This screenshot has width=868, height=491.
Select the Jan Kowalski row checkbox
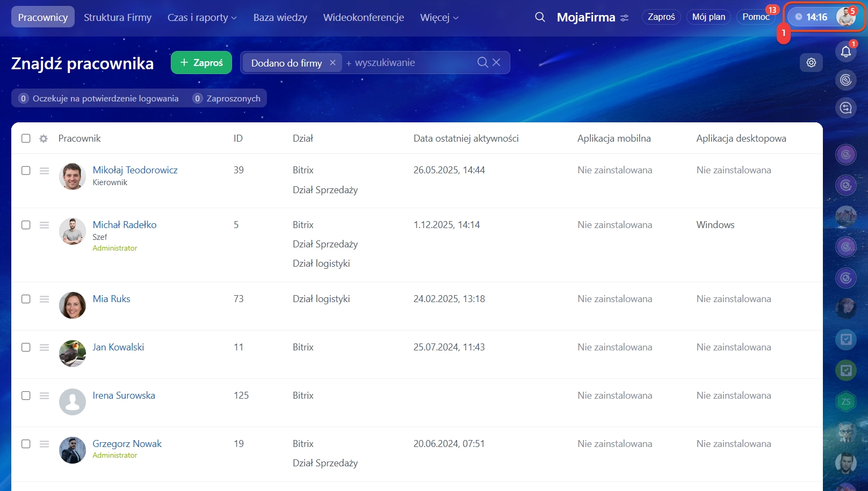point(26,347)
